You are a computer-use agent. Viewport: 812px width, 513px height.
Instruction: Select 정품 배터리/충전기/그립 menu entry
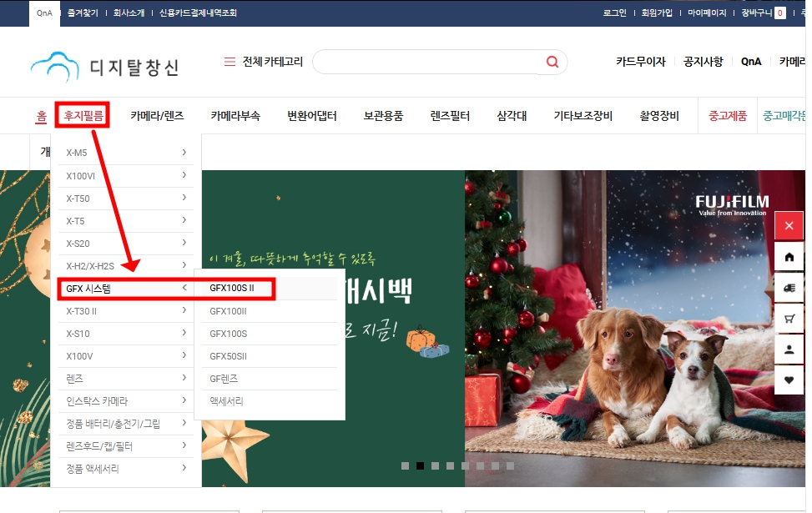pyautogui.click(x=113, y=424)
